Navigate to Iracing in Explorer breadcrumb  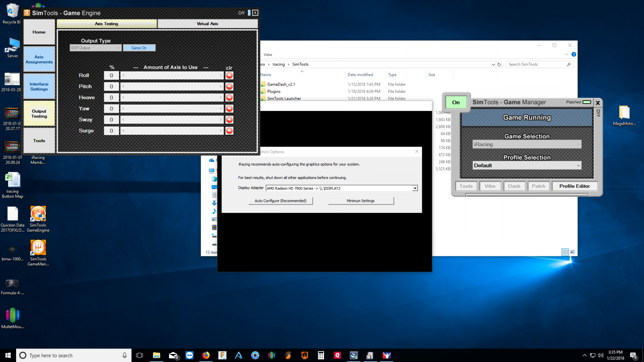[x=279, y=64]
